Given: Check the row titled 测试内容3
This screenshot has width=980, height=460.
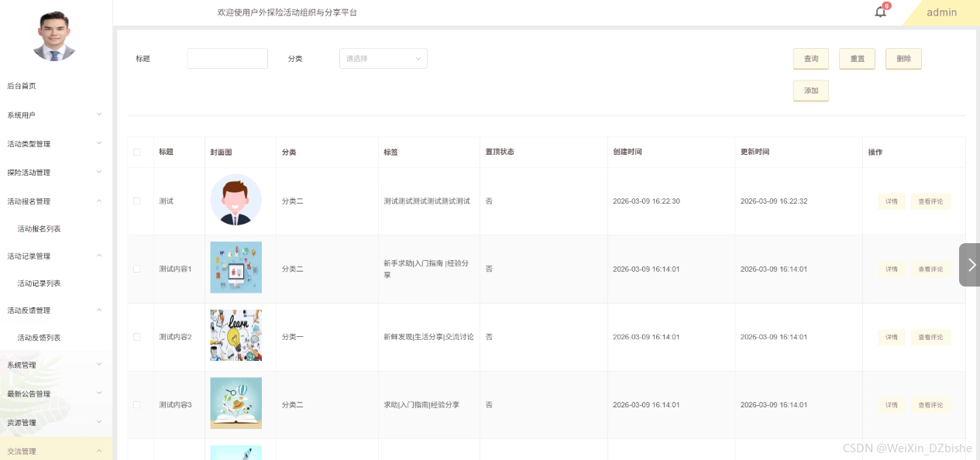Looking at the screenshot, I should [137, 404].
